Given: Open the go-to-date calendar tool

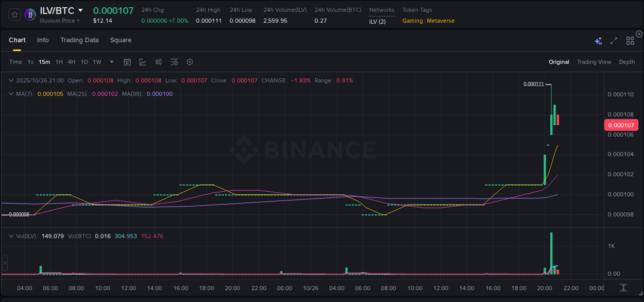Looking at the screenshot, I should pos(127,62).
